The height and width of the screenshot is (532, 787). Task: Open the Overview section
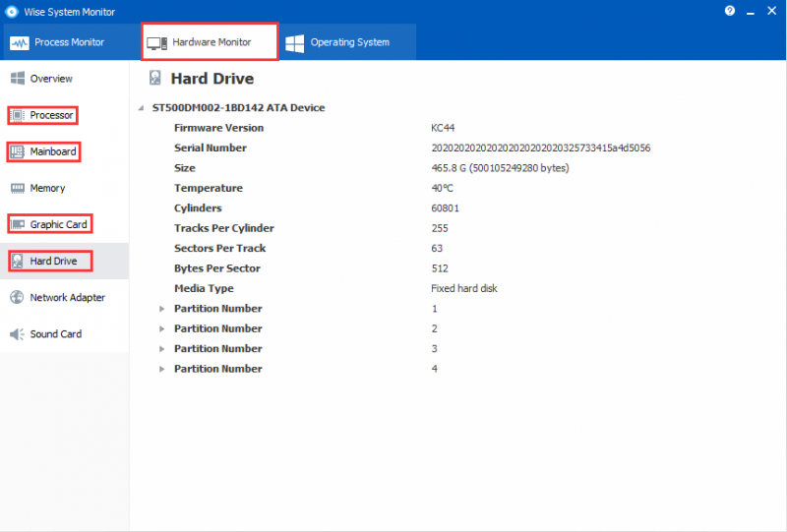coord(64,79)
